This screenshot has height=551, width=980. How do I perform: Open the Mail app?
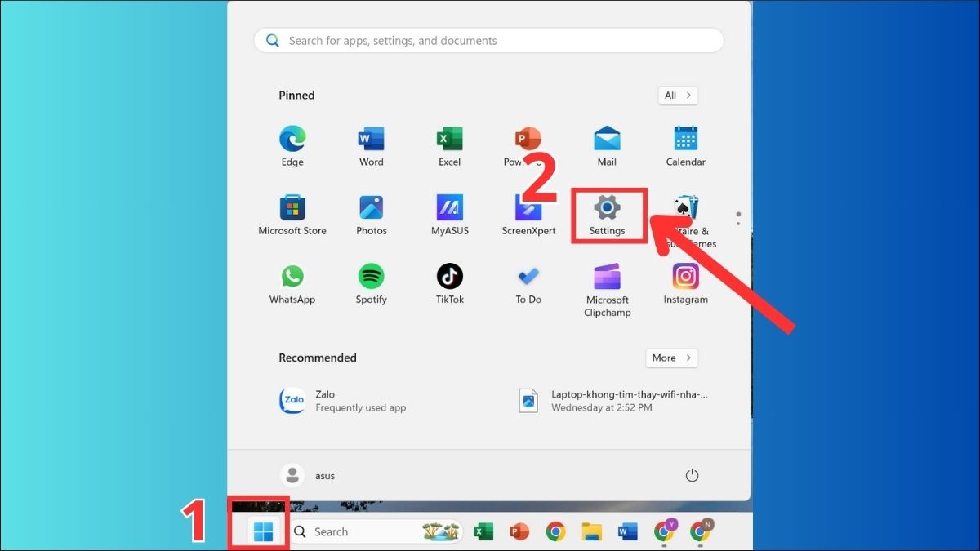point(607,147)
